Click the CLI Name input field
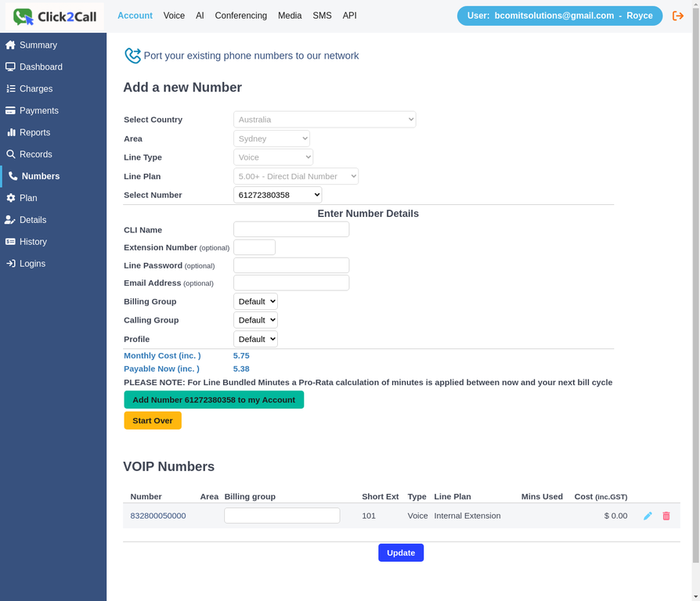This screenshot has height=601, width=700. pyautogui.click(x=290, y=229)
